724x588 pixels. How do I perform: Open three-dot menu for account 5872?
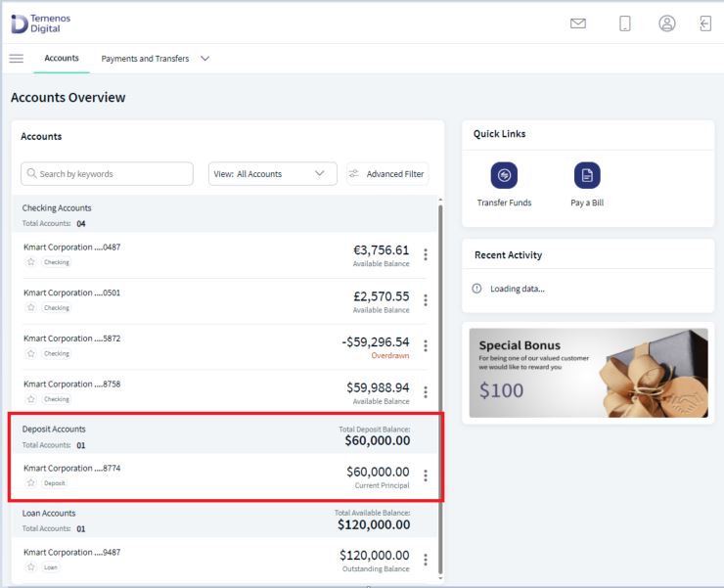(426, 346)
